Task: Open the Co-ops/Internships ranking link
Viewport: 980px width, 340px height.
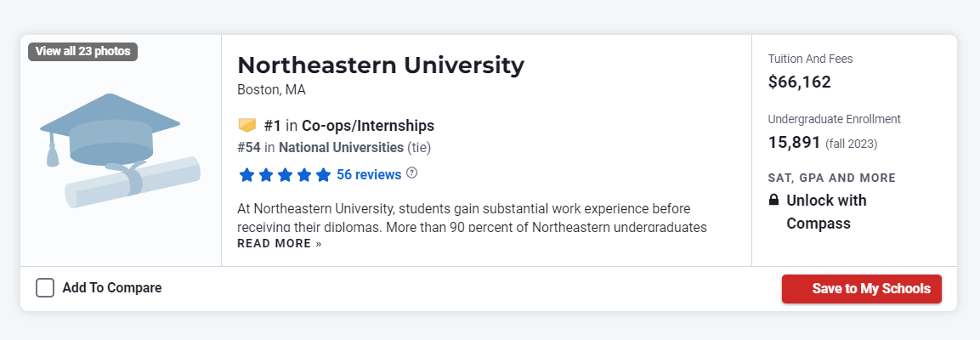Action: pos(367,126)
